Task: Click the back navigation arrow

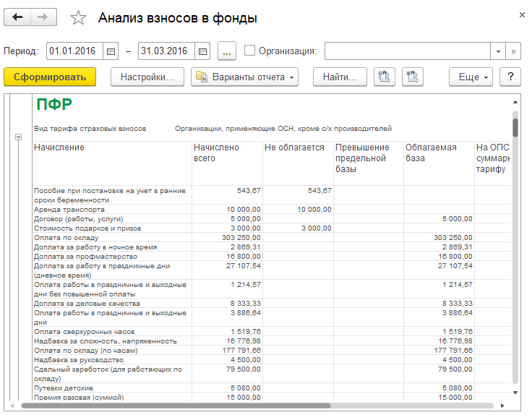Action: pos(18,18)
